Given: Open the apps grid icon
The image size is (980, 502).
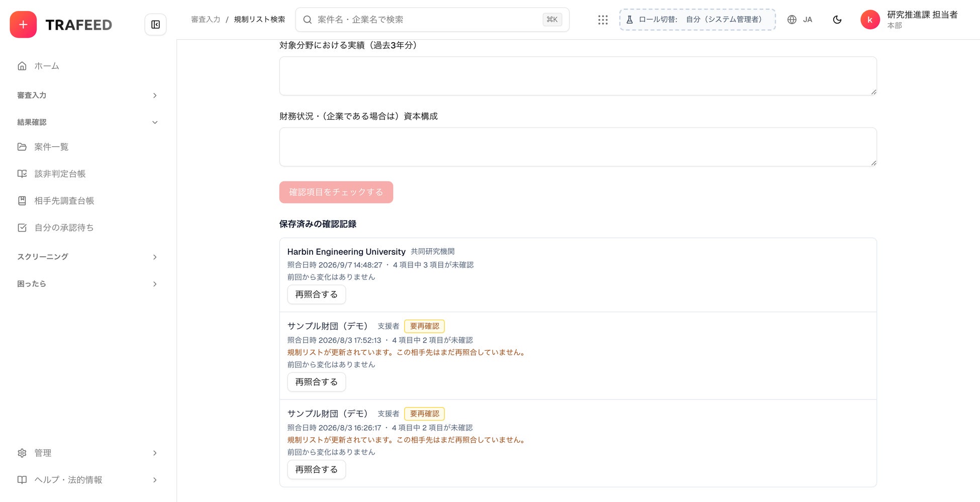Looking at the screenshot, I should (x=603, y=20).
